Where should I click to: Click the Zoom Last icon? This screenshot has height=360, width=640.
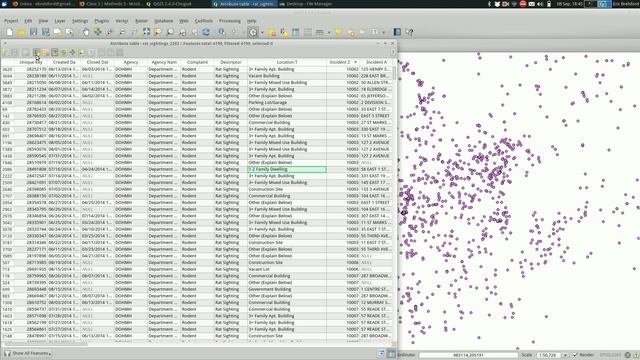(182, 32)
